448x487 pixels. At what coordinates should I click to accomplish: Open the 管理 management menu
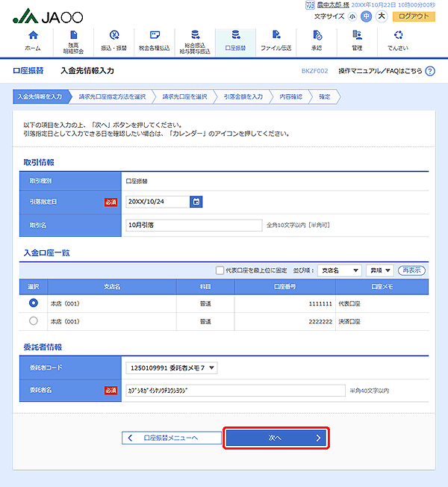357,40
